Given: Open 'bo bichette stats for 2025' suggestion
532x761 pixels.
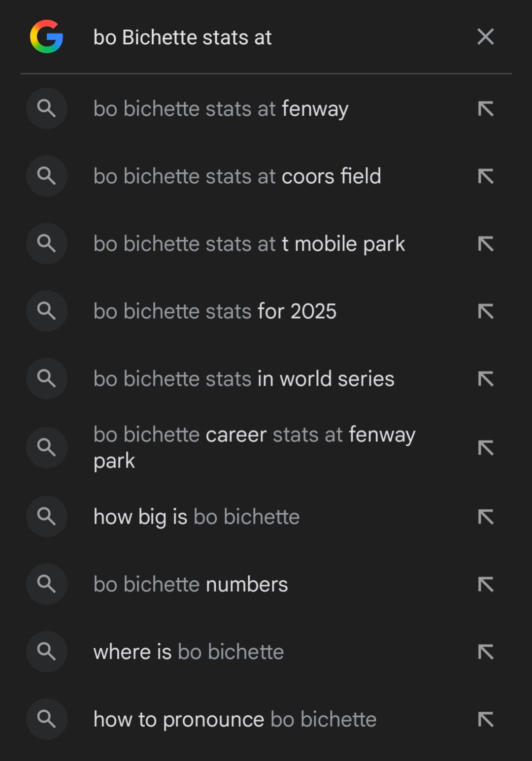Looking at the screenshot, I should [215, 311].
